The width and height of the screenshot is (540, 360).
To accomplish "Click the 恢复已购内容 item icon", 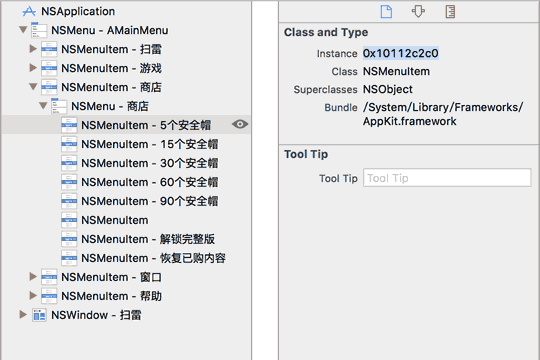I will [69, 258].
